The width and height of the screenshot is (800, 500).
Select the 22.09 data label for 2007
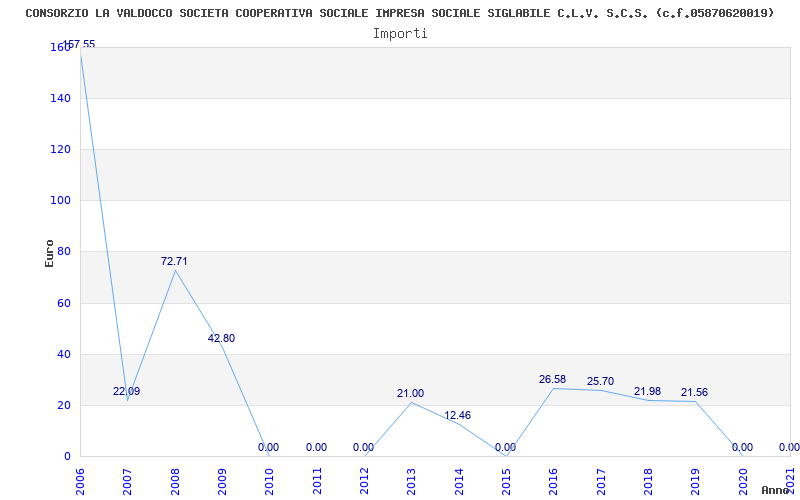coord(126,391)
